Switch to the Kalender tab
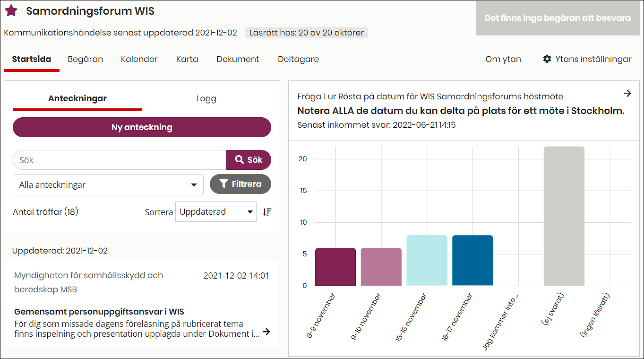This screenshot has height=359, width=644. 139,59
